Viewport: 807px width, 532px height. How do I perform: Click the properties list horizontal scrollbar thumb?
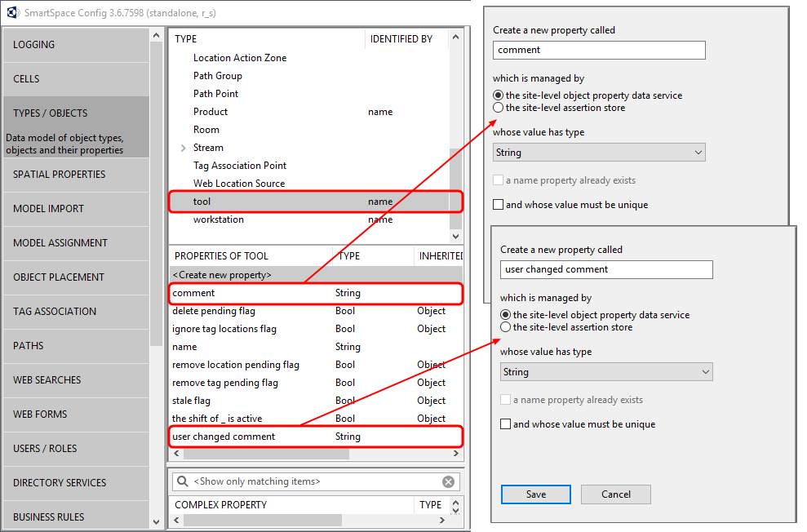point(266,454)
